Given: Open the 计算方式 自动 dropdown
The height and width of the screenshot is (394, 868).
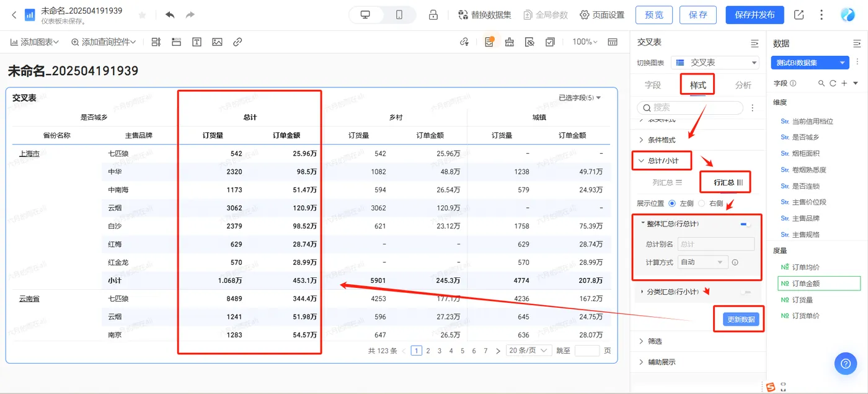Looking at the screenshot, I should click(702, 262).
